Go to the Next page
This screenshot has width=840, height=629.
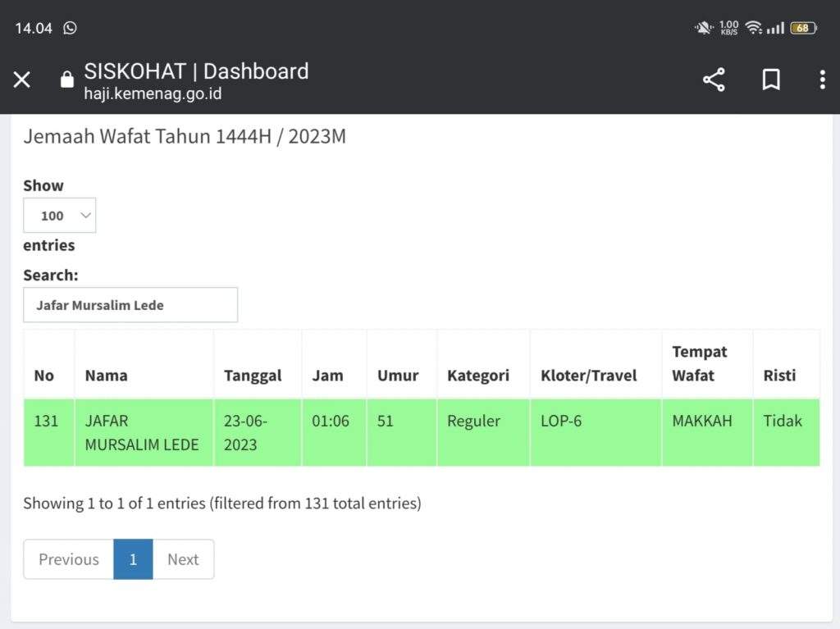click(183, 559)
